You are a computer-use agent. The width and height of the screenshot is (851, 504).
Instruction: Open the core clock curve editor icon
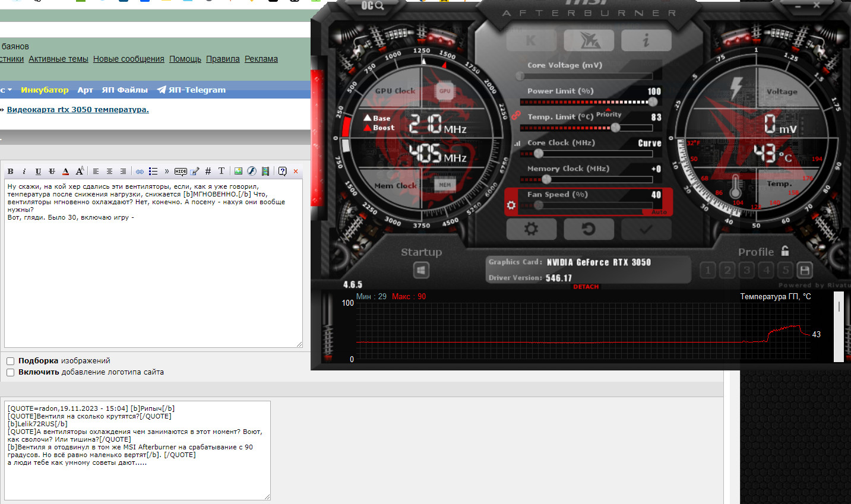pyautogui.click(x=517, y=143)
